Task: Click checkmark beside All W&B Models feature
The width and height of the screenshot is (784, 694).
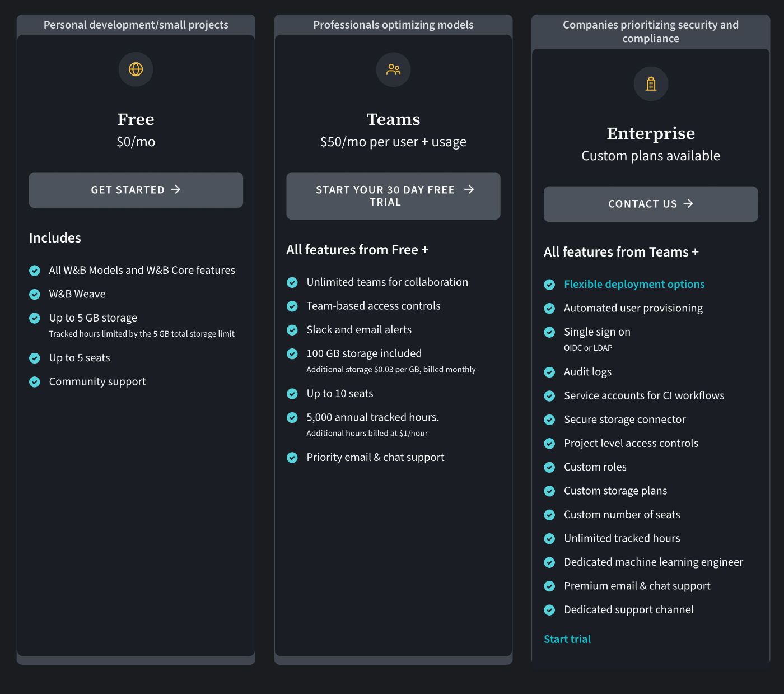Action: (x=35, y=271)
